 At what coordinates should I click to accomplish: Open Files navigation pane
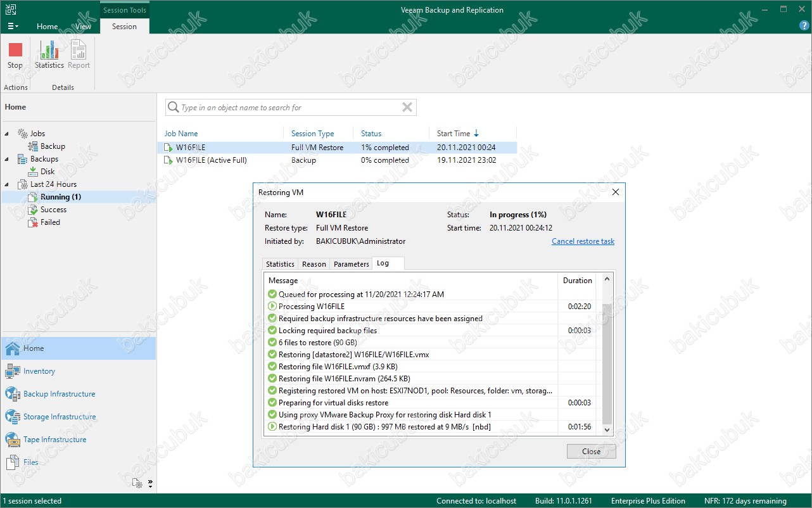click(79, 462)
